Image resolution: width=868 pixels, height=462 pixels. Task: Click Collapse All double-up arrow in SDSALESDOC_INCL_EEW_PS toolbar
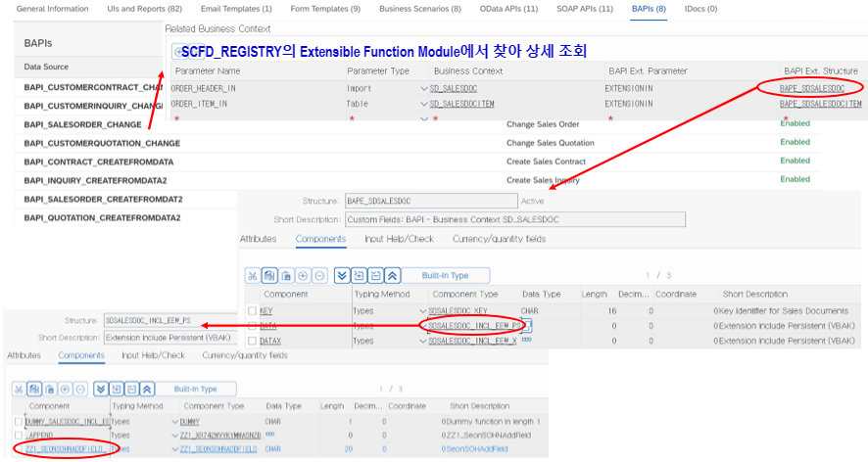click(147, 390)
